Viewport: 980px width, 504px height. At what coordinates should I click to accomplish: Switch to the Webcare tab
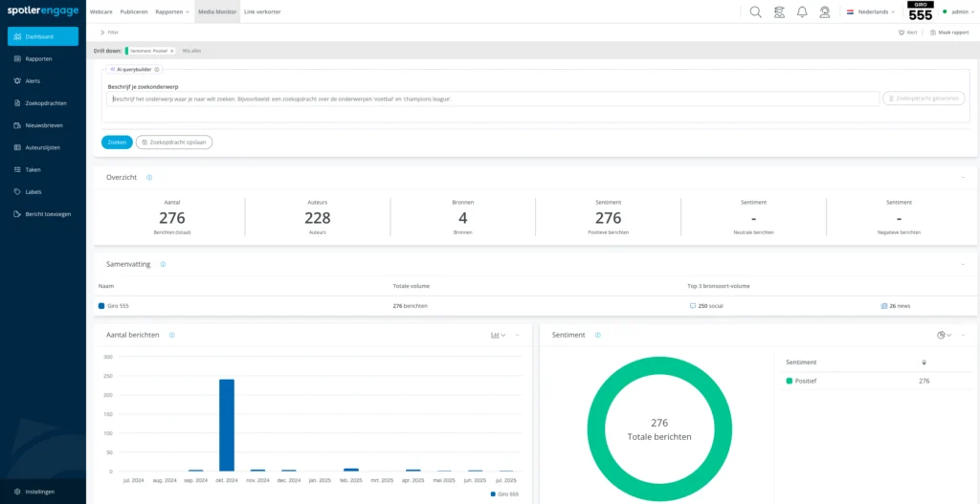click(100, 11)
